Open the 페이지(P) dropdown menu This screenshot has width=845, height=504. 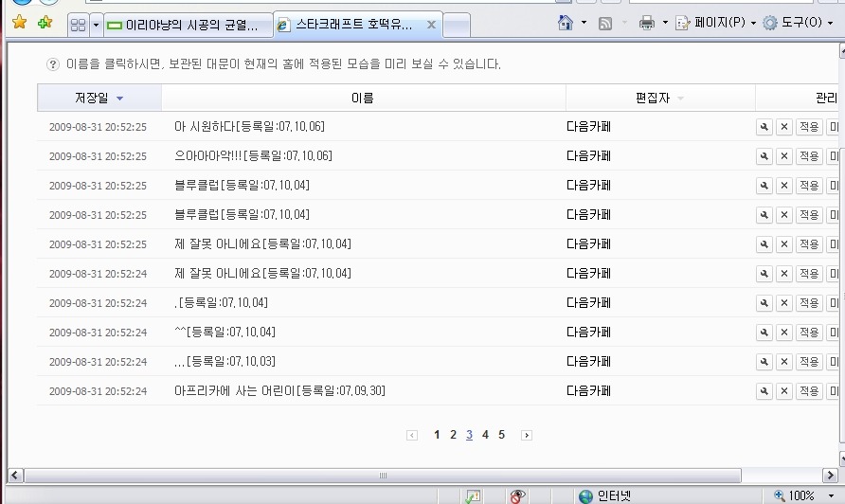click(715, 23)
